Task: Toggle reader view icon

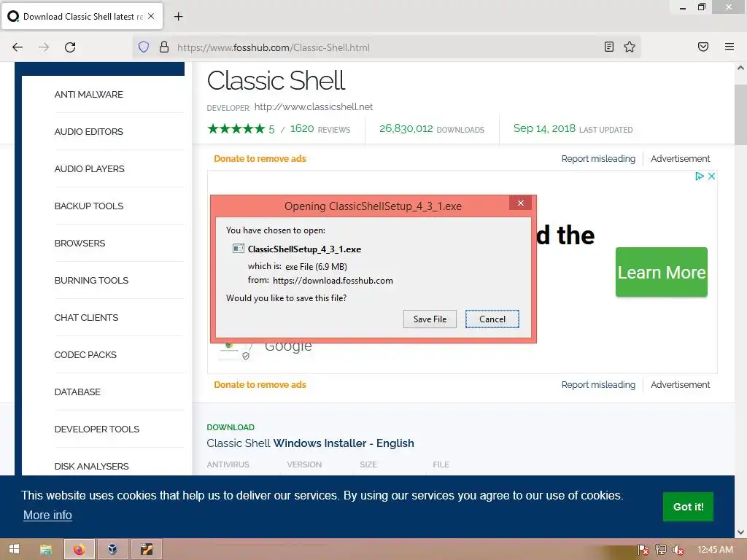Action: pos(609,47)
